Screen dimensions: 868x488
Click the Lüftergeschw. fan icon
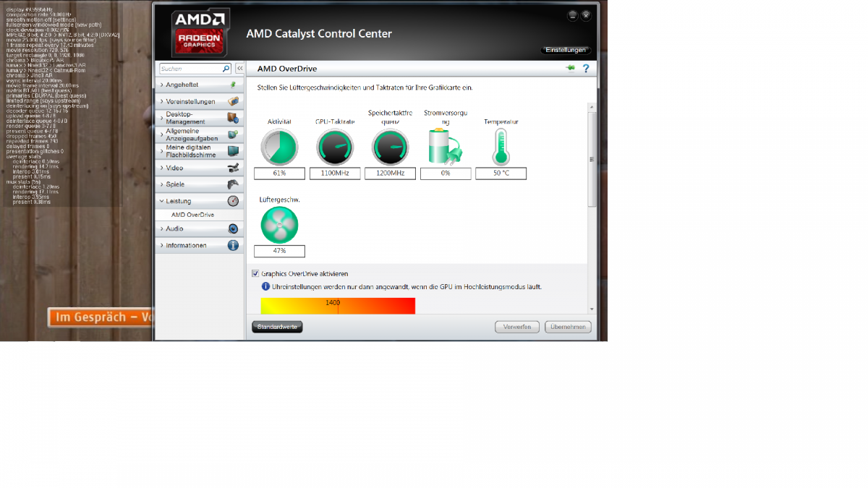(x=279, y=225)
